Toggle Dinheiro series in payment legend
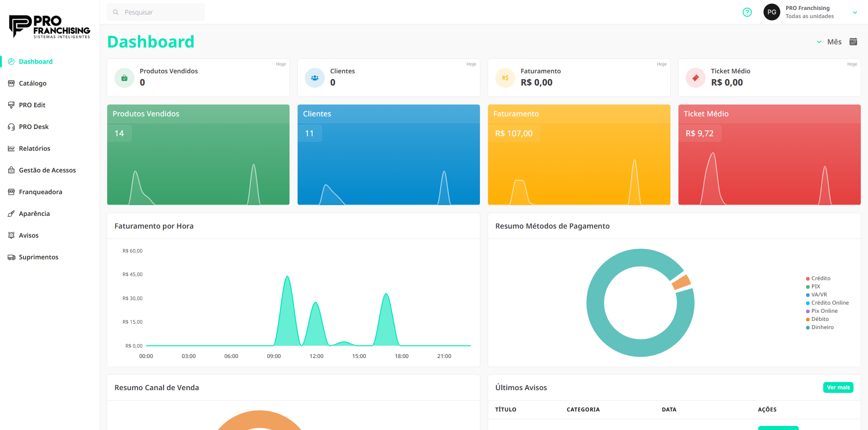868x430 pixels. click(822, 327)
